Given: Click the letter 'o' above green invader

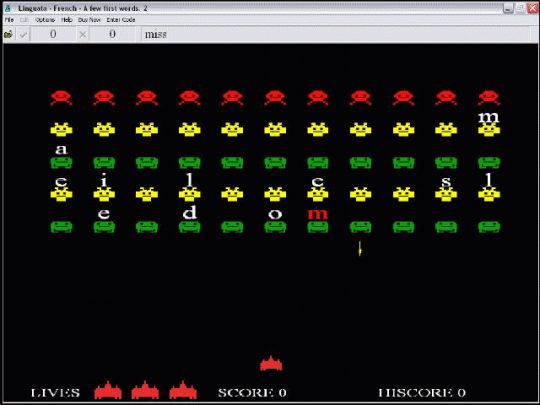Looking at the screenshot, I should click(x=275, y=214).
